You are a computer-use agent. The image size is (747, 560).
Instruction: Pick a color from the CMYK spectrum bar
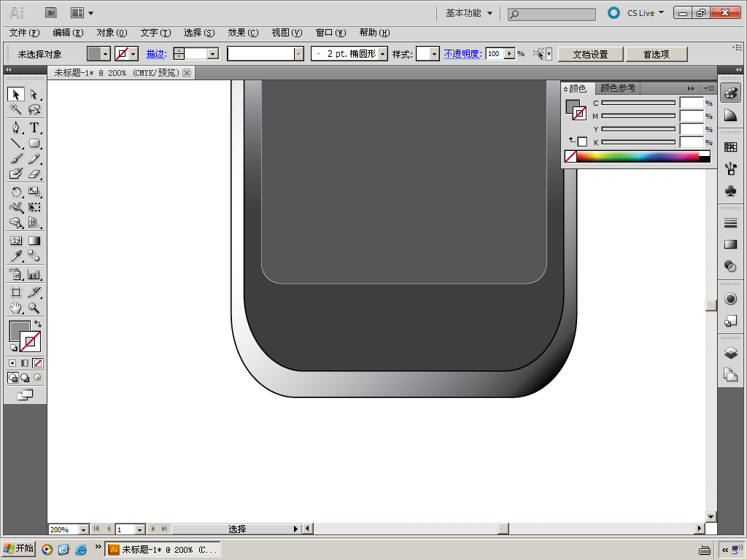(x=635, y=156)
